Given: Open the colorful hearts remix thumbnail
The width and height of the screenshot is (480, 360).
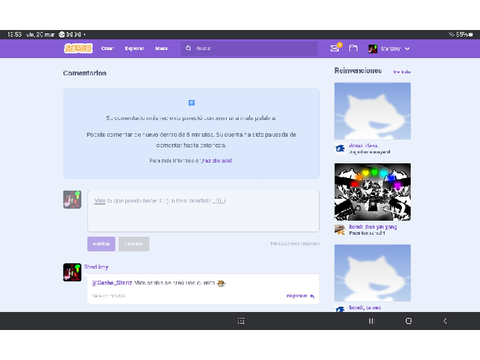Looking at the screenshot, I should click(373, 192).
